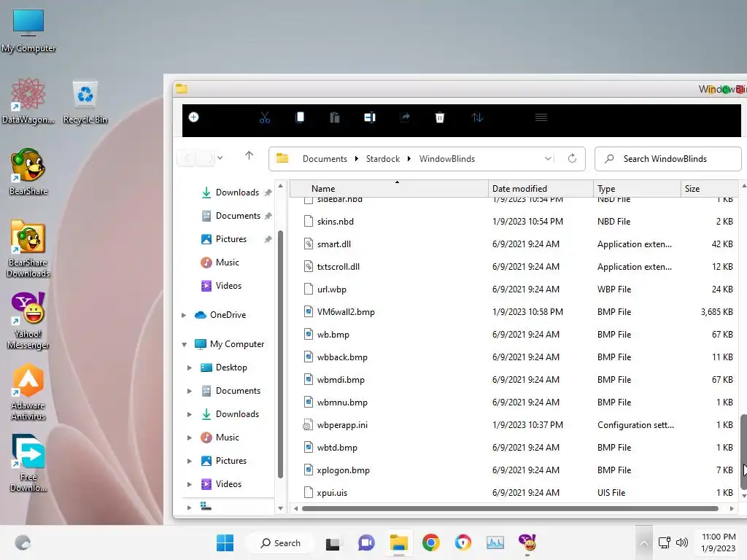Screen dimensions: 747x560
Task: Click the Delete trash icon
Action: coord(440,117)
